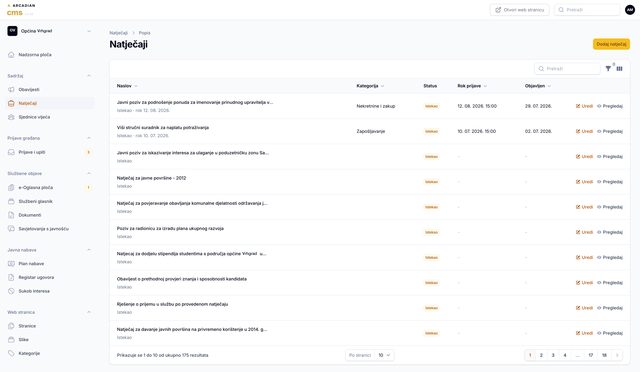This screenshot has width=640, height=372.
Task: Click the Prijave i upiti notification badge
Action: click(88, 152)
